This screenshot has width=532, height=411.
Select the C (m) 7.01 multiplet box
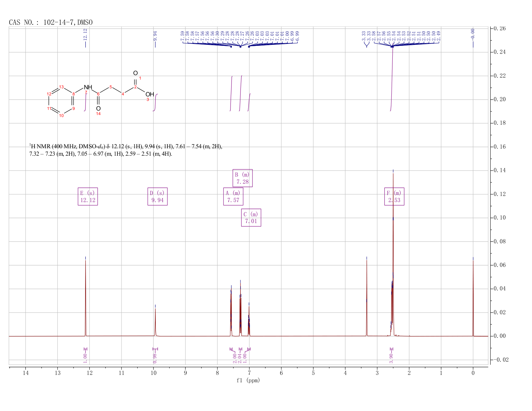[x=251, y=218]
